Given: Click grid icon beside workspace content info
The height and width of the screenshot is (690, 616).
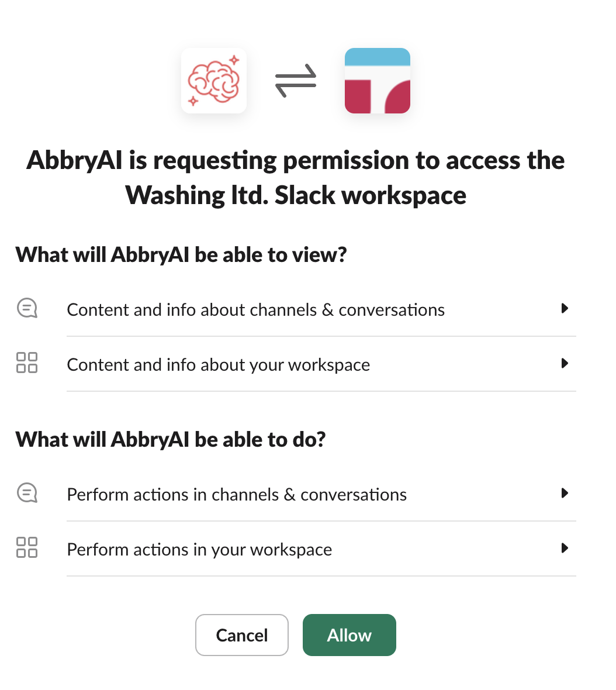Looking at the screenshot, I should pos(27,363).
